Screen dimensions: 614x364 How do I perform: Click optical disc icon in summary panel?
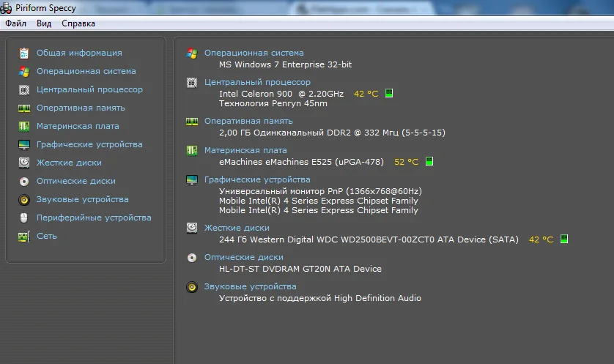[x=192, y=258]
